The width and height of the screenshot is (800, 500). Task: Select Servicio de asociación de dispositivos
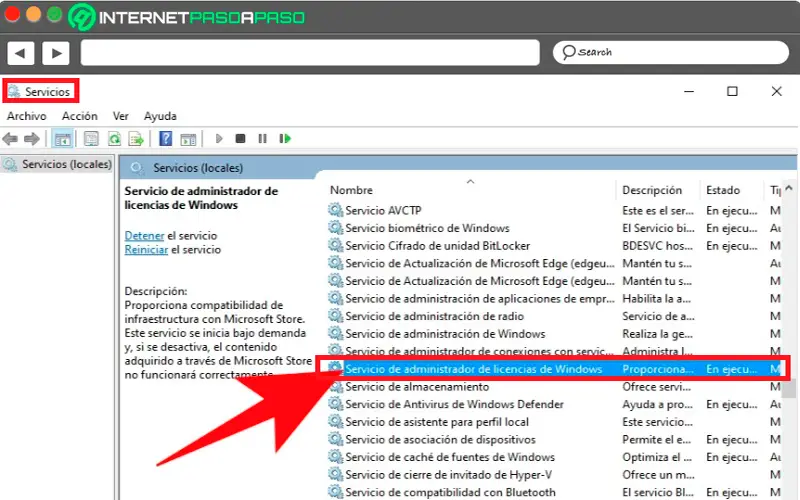click(x=554, y=439)
